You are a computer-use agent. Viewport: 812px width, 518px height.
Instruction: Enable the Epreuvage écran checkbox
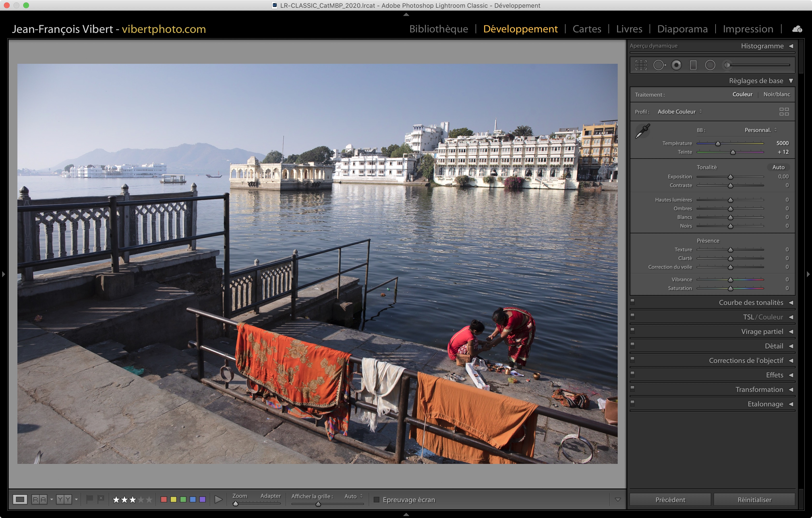click(x=377, y=499)
